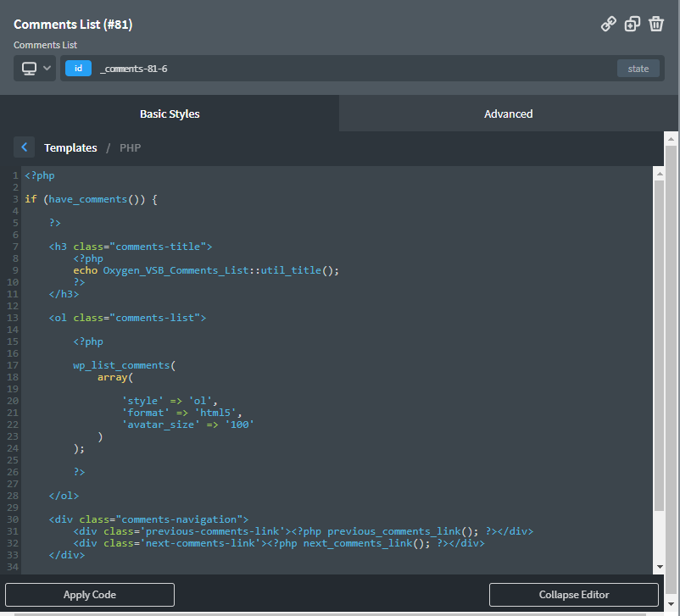
Task: Click the Comments List (#81) title
Action: click(73, 25)
